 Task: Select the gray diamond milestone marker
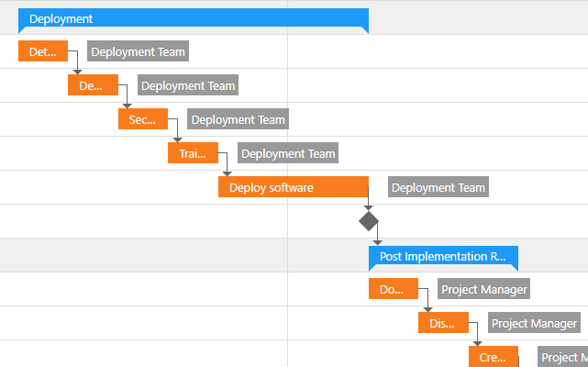click(369, 221)
